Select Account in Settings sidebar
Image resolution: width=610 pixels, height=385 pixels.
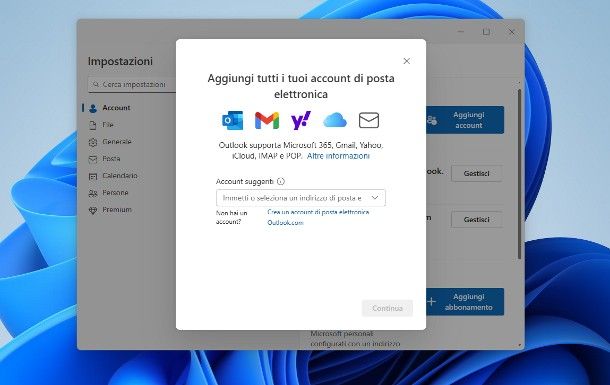(x=116, y=108)
